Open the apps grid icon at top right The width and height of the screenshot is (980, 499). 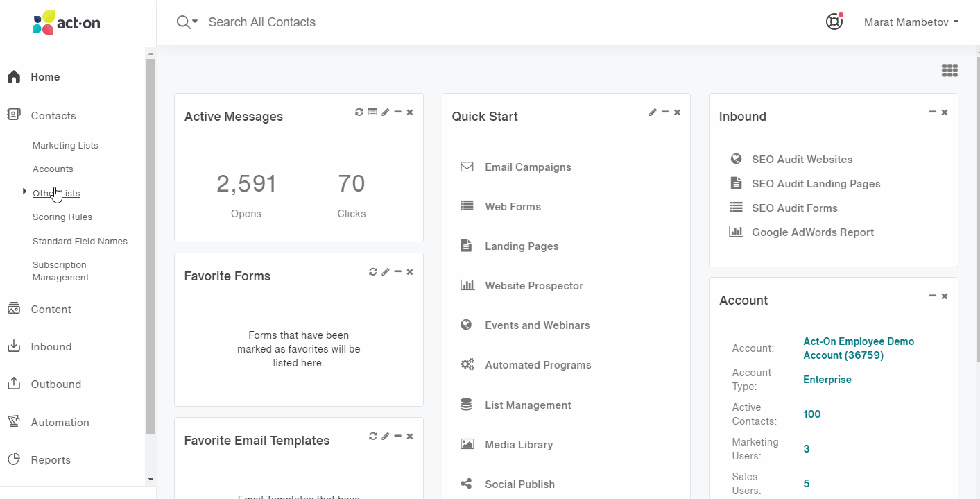point(949,70)
